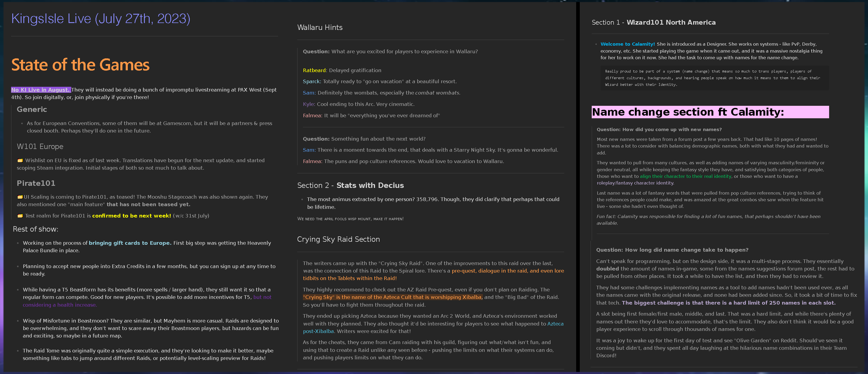Click italic 'combat wombats.' text
This screenshot has height=374, width=868.
pyautogui.click(x=437, y=93)
